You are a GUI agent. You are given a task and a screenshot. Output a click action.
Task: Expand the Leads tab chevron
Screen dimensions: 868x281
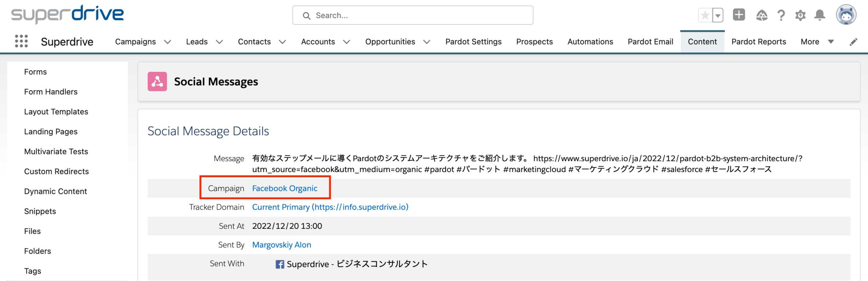point(219,42)
